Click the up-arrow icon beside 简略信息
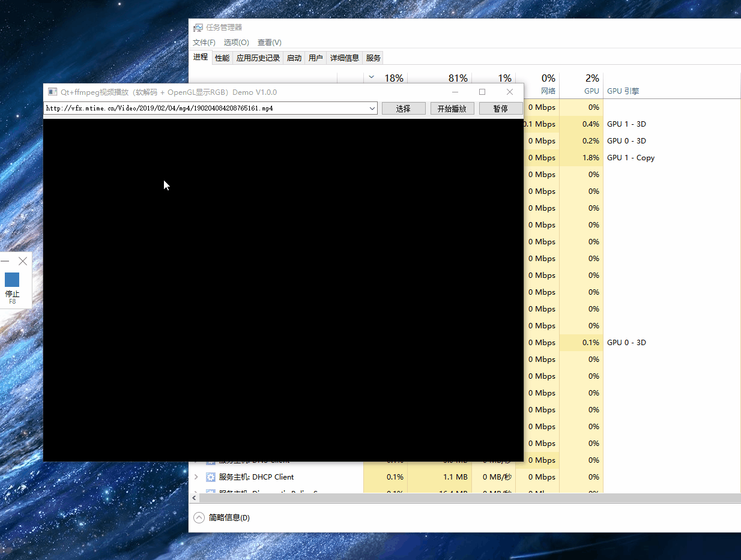Viewport: 741px width, 560px height. tap(199, 517)
